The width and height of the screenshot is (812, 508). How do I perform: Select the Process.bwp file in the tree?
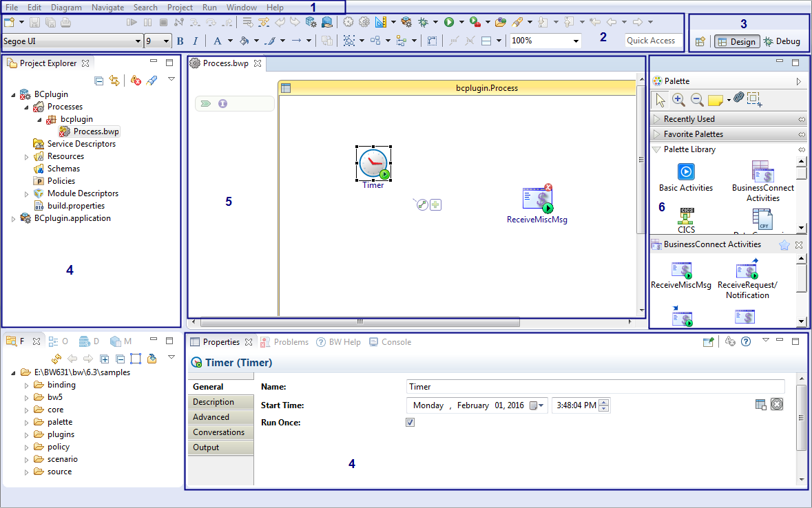click(x=96, y=131)
